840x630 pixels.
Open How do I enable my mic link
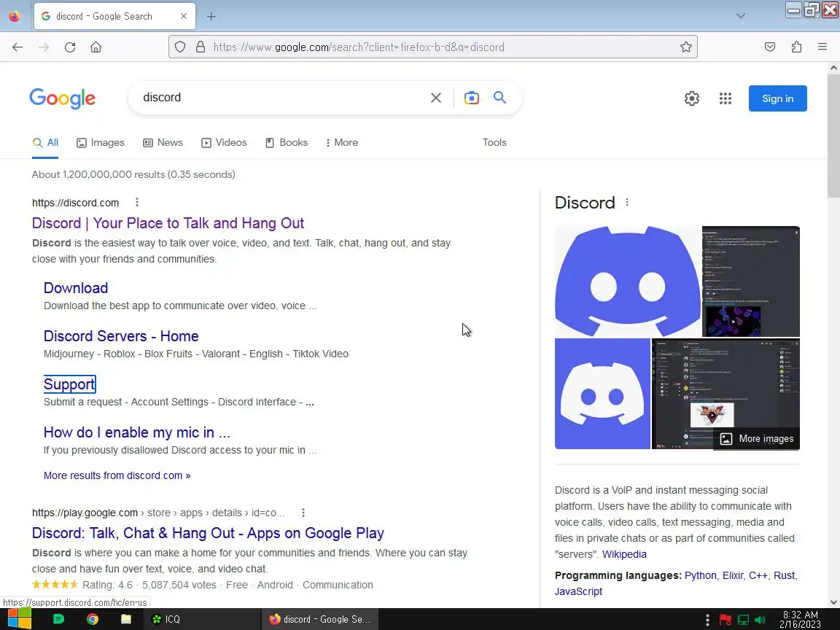coord(136,432)
